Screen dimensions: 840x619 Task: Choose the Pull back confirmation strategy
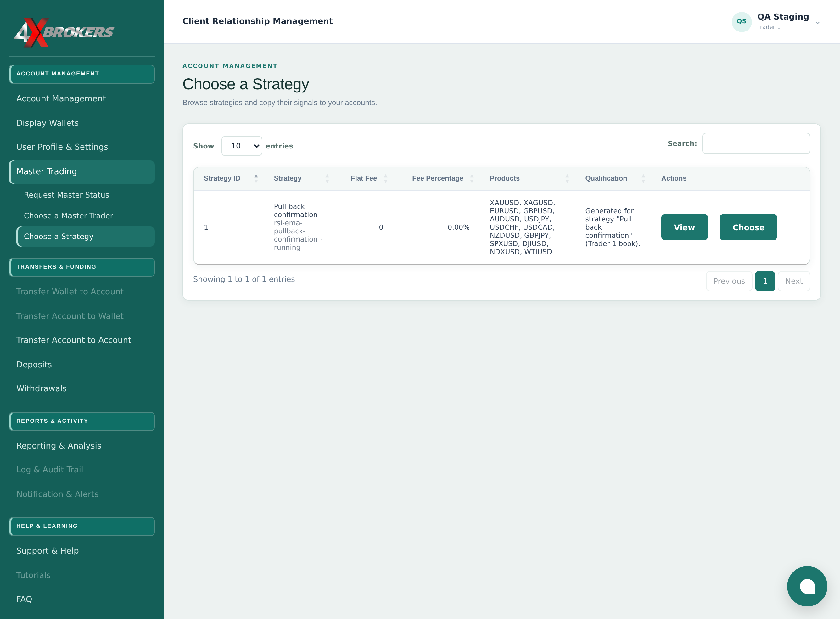(748, 227)
